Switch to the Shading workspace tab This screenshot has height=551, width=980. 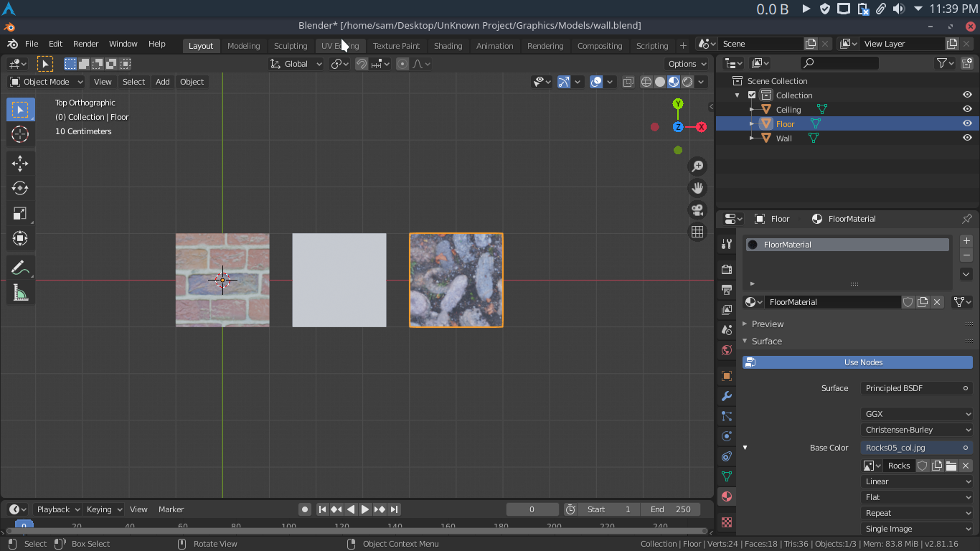coord(448,46)
